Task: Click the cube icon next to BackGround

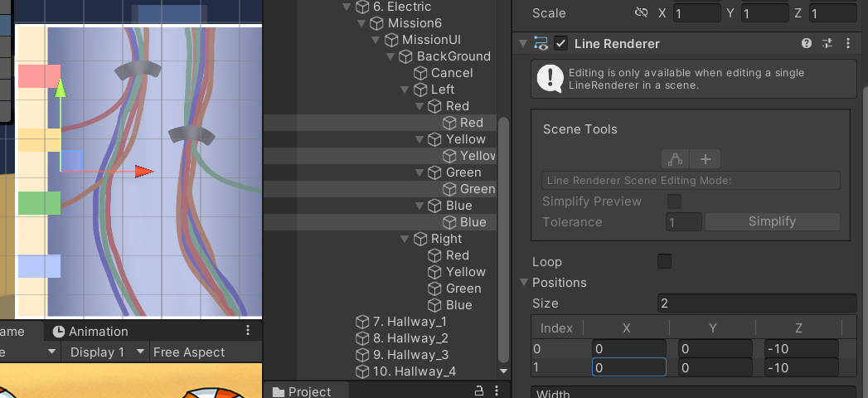Action: tap(405, 56)
